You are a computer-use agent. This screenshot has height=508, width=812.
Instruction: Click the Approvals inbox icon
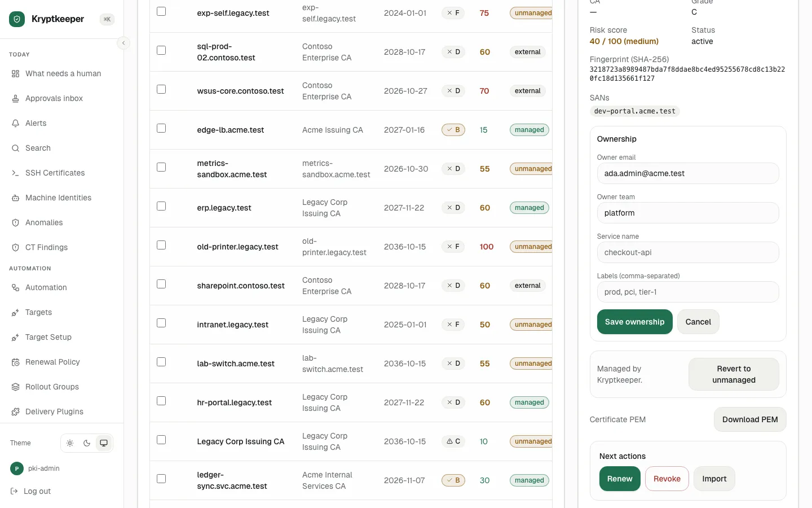(x=15, y=98)
